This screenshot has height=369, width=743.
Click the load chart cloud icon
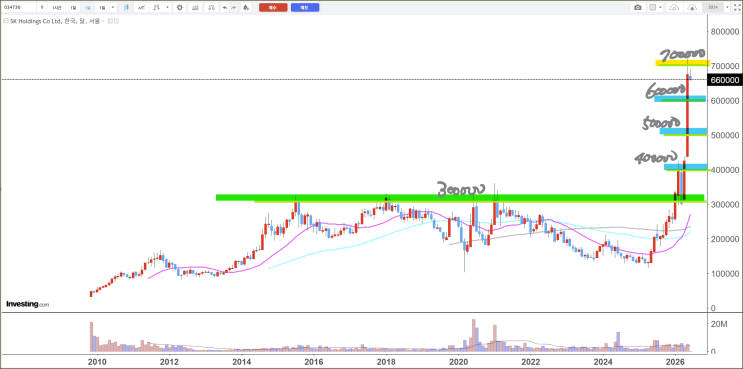pyautogui.click(x=674, y=8)
